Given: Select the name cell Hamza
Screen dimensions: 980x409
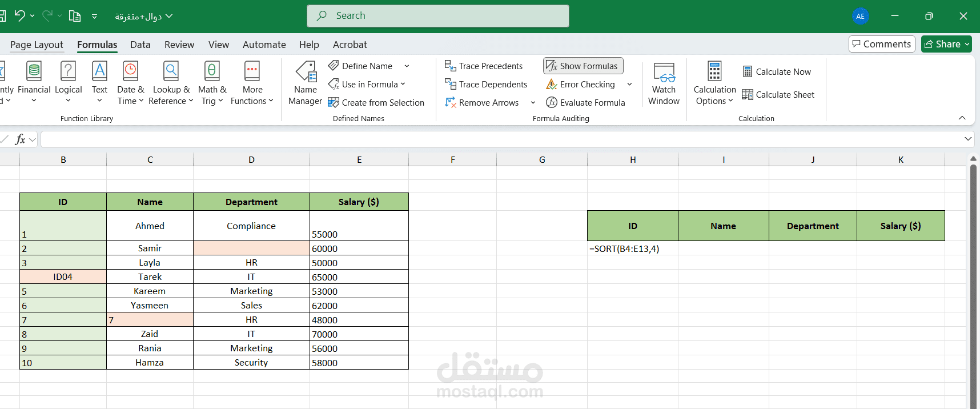Looking at the screenshot, I should click(x=150, y=363).
